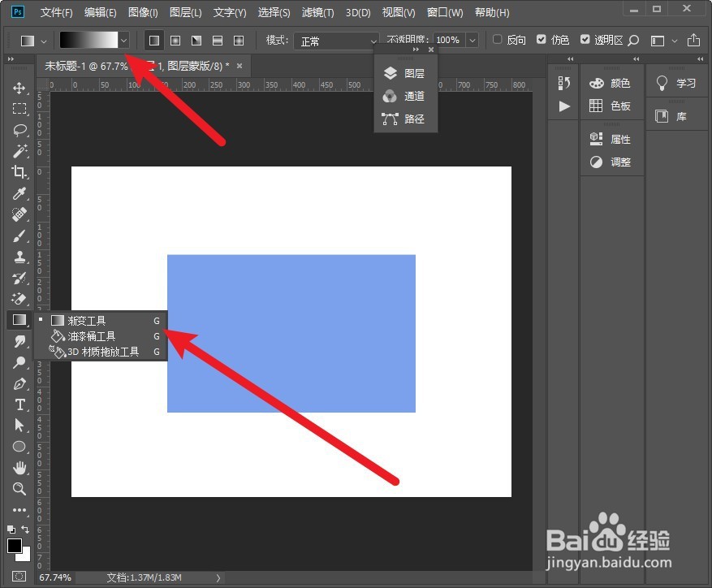
Task: Select the Pen tool
Action: (x=19, y=384)
